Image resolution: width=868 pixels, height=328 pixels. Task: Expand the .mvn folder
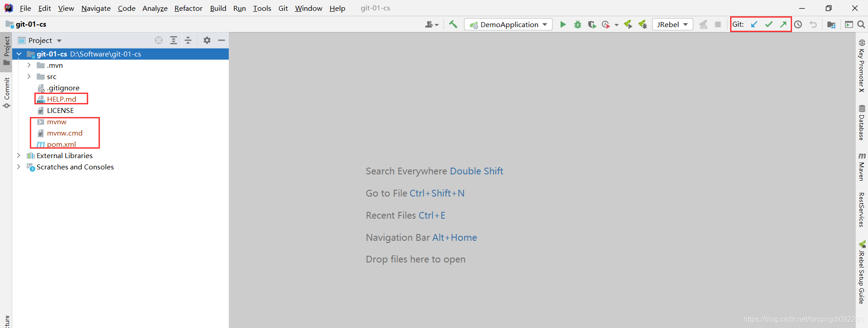click(29, 65)
